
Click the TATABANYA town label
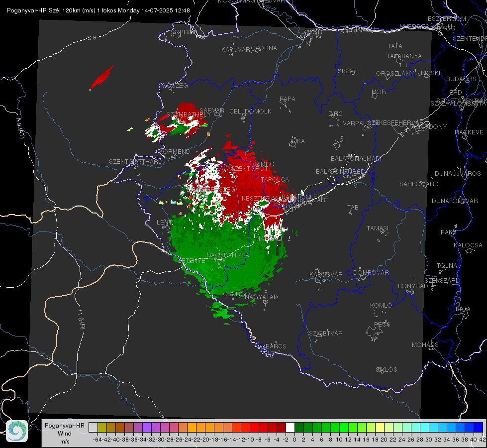click(x=404, y=56)
